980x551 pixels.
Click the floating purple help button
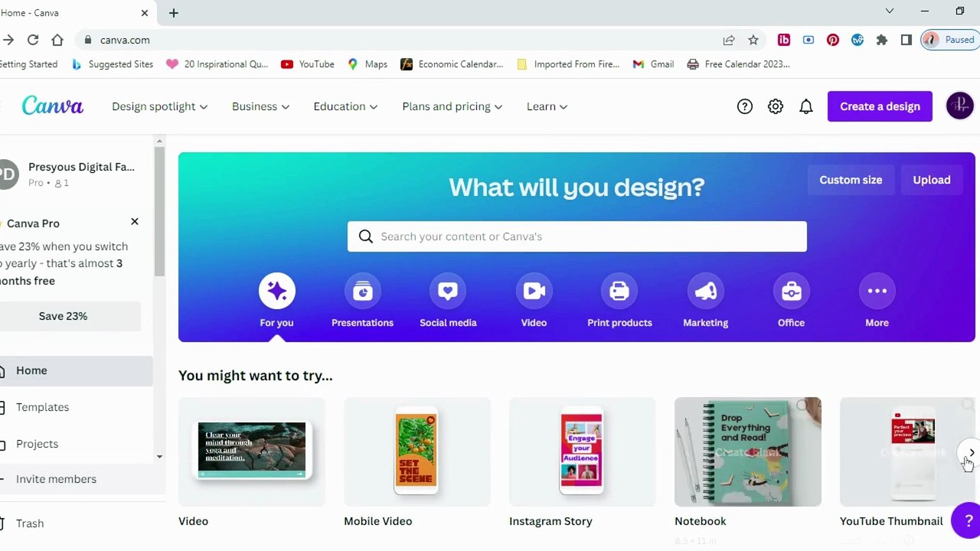tap(967, 520)
